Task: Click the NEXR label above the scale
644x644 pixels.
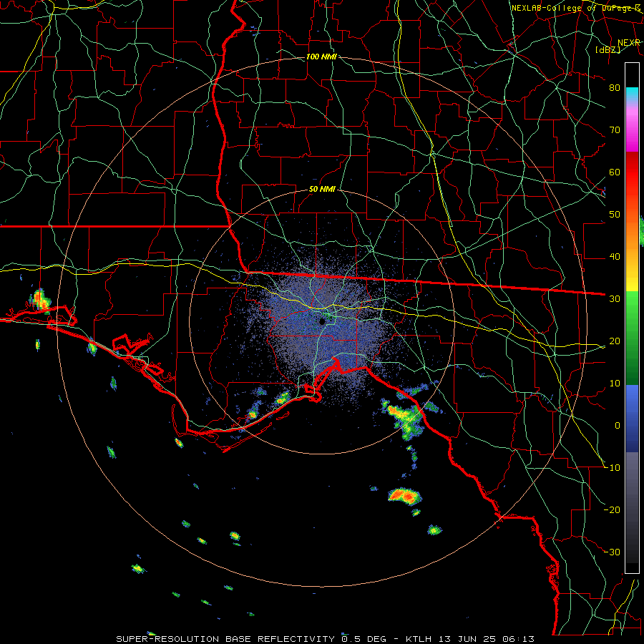Action: [629, 42]
